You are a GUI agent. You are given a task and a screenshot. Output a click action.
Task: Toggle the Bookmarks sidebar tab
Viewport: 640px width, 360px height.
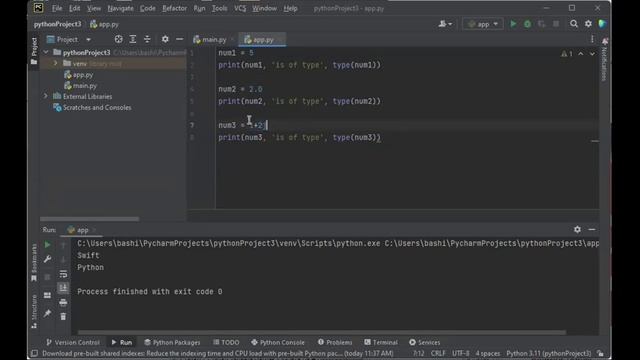[34, 262]
